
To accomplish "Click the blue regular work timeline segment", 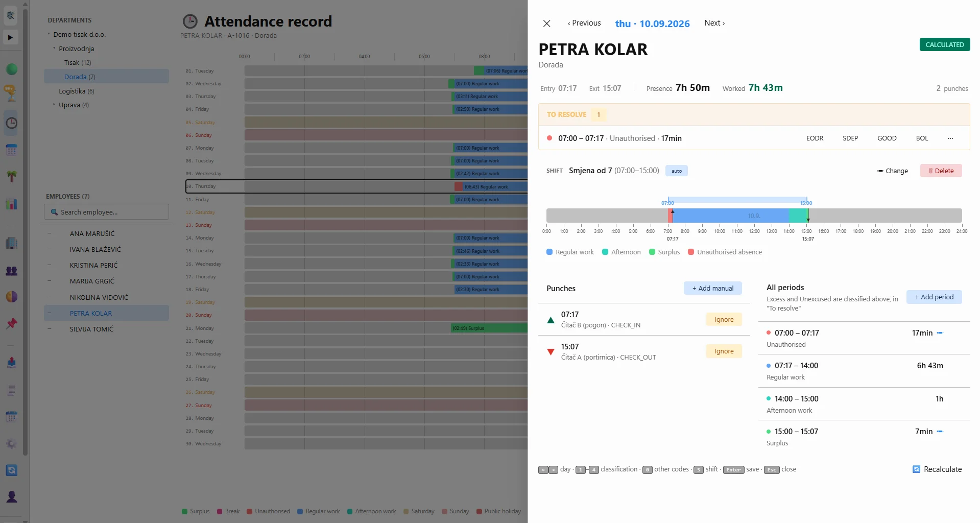I will tap(730, 216).
